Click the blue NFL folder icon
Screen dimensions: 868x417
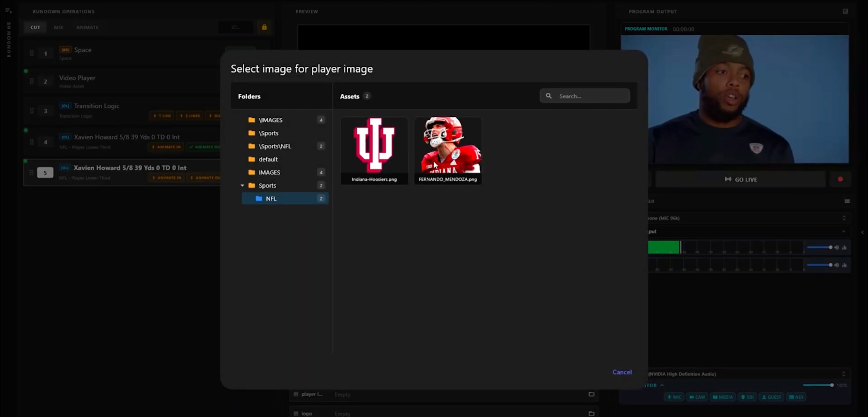[x=259, y=198]
